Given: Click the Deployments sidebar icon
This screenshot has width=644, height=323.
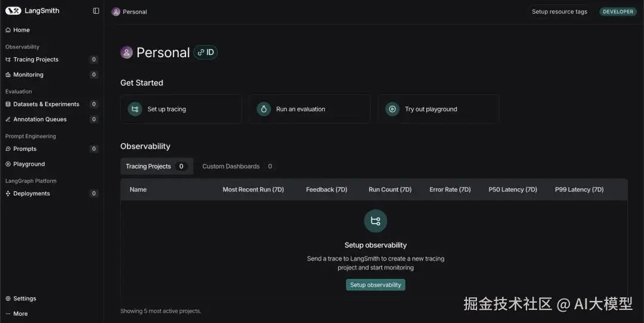Looking at the screenshot, I should pyautogui.click(x=8, y=194).
